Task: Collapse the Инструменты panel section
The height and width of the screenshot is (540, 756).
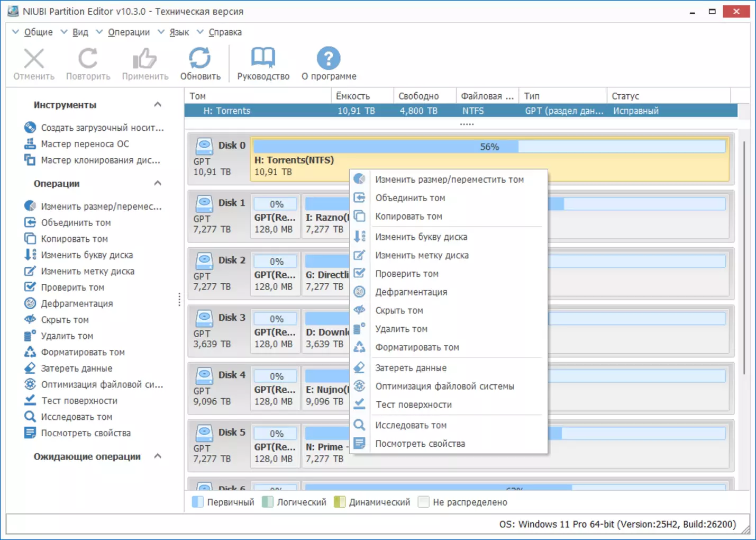Action: point(158,105)
